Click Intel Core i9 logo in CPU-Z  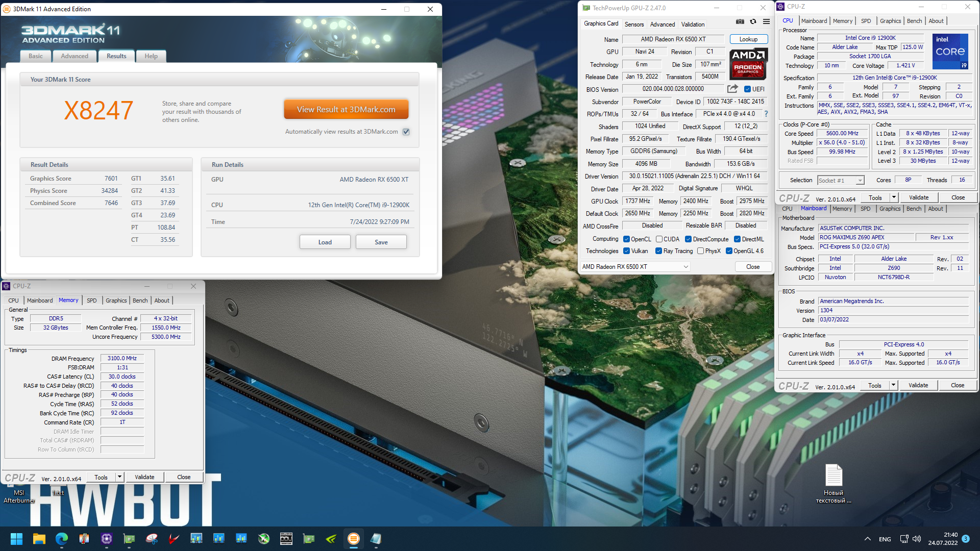pyautogui.click(x=950, y=52)
